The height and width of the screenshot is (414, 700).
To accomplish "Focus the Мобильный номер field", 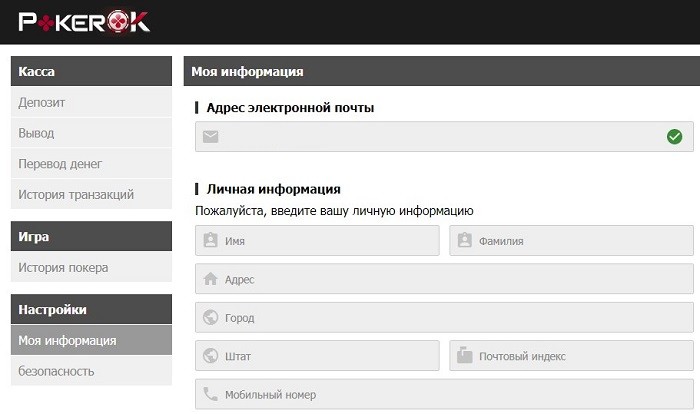I will point(444,394).
